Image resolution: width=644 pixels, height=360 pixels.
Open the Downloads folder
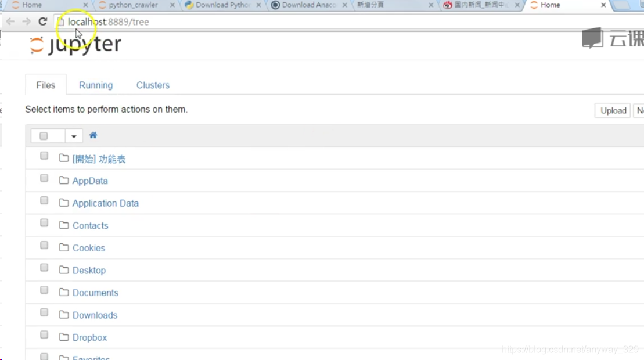click(x=95, y=315)
